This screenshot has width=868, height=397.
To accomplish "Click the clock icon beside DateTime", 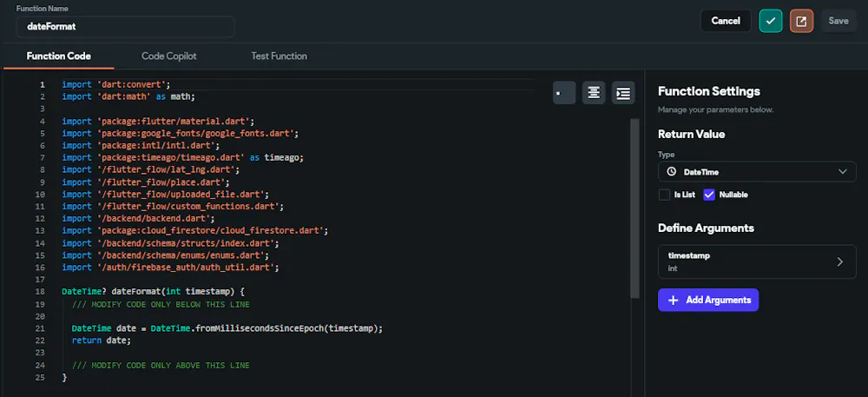I will (x=672, y=172).
